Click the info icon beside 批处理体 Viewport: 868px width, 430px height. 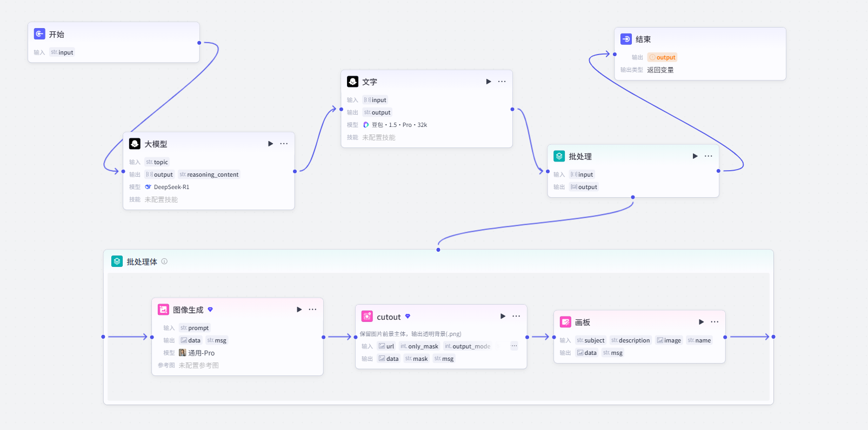(x=164, y=261)
